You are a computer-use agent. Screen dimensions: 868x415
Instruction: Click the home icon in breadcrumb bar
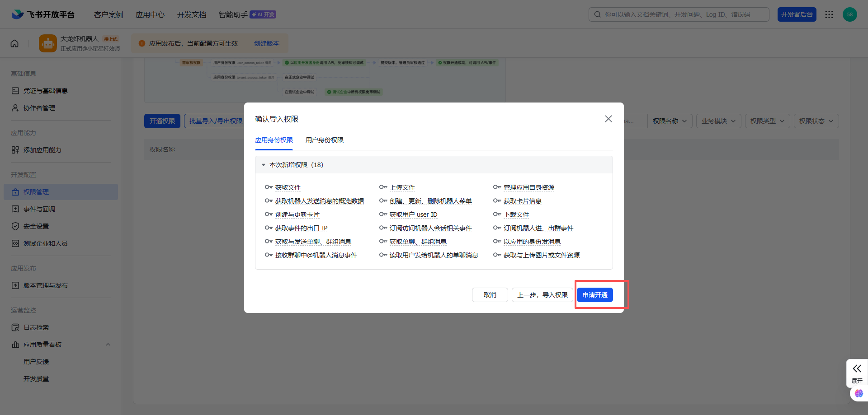14,43
